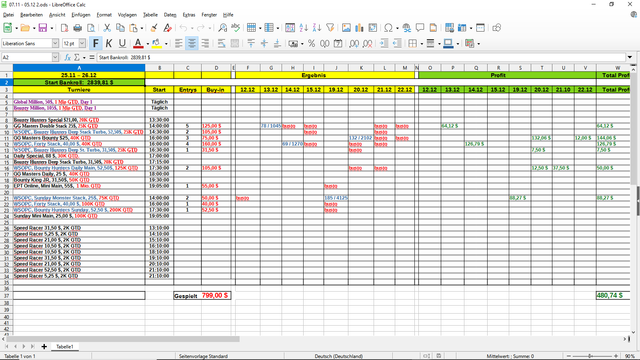The height and width of the screenshot is (360, 640).
Task: Click the Open folder icon
Action: [x=25, y=28]
